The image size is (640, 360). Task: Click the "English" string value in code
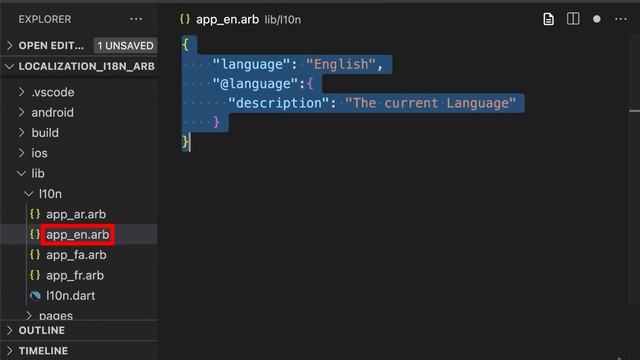pos(340,64)
